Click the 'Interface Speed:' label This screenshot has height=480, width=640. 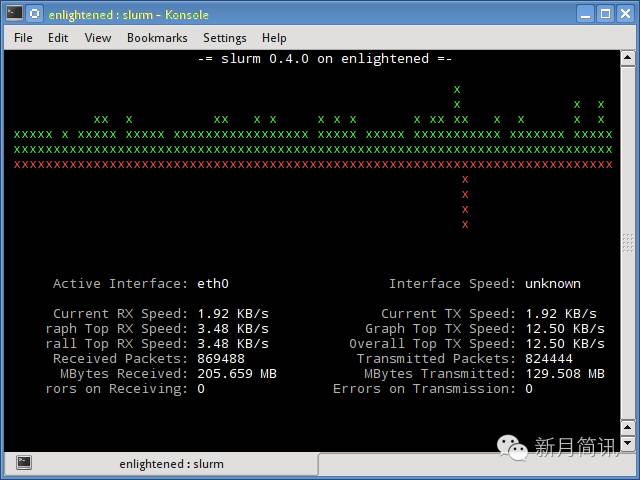(452, 284)
